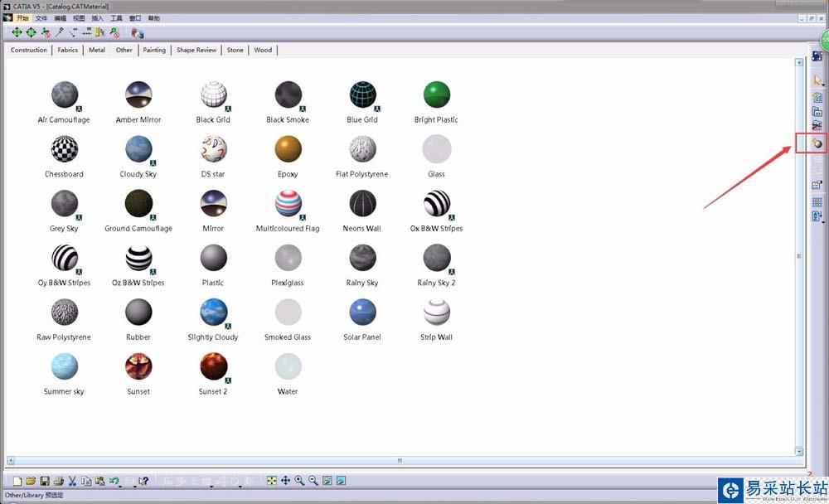Screen dimensions: 829x504
Task: Click the Copy icon
Action: tap(86, 481)
